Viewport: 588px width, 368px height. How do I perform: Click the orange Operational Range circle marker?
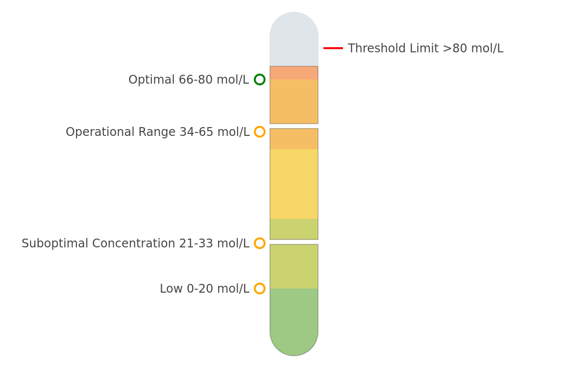(x=260, y=132)
